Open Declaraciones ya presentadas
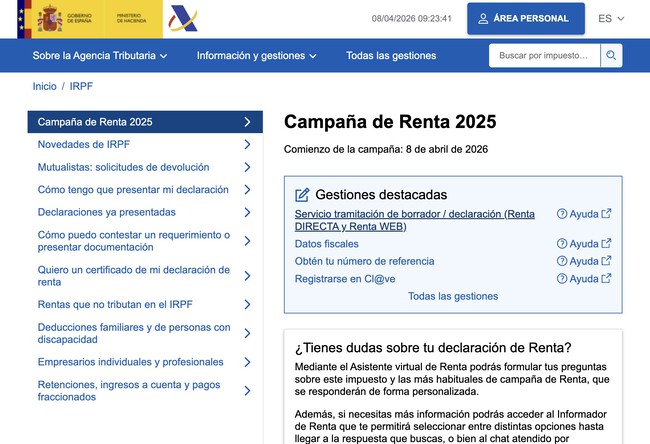 point(145,212)
